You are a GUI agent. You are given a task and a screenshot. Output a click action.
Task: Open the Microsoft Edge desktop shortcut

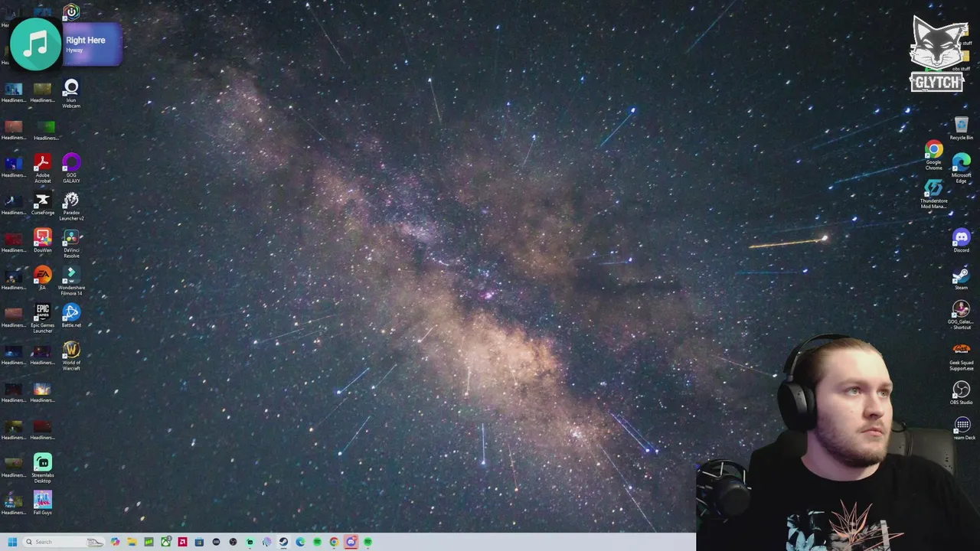pyautogui.click(x=961, y=168)
